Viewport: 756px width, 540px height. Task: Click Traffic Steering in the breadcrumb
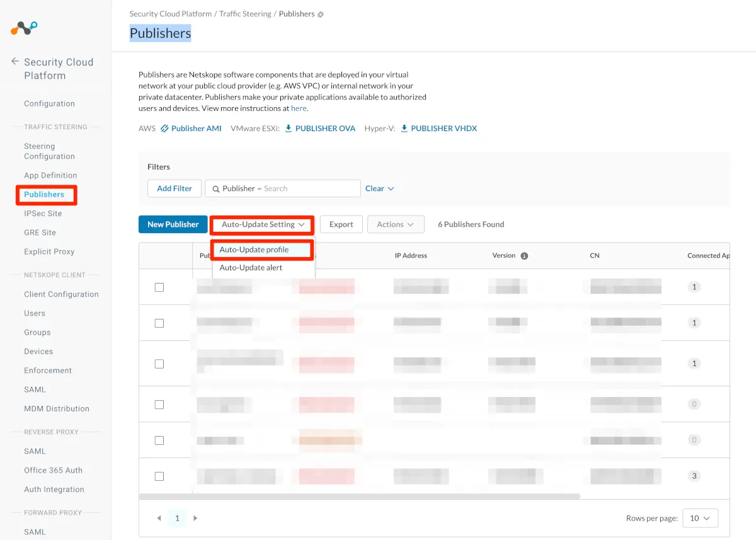pyautogui.click(x=245, y=14)
